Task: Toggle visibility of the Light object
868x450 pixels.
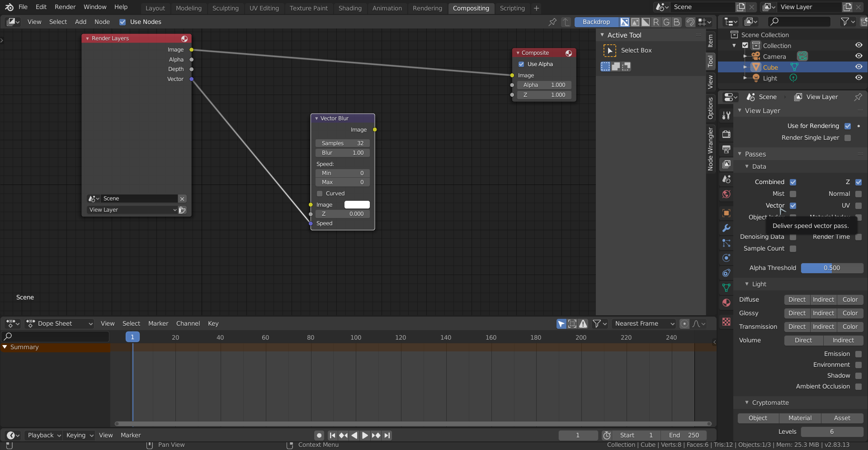Action: click(859, 77)
